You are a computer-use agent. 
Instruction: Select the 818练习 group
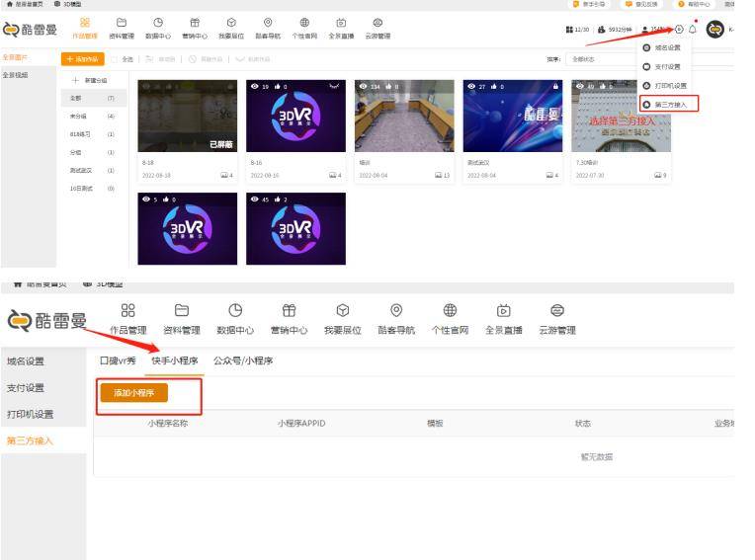pyautogui.click(x=94, y=134)
